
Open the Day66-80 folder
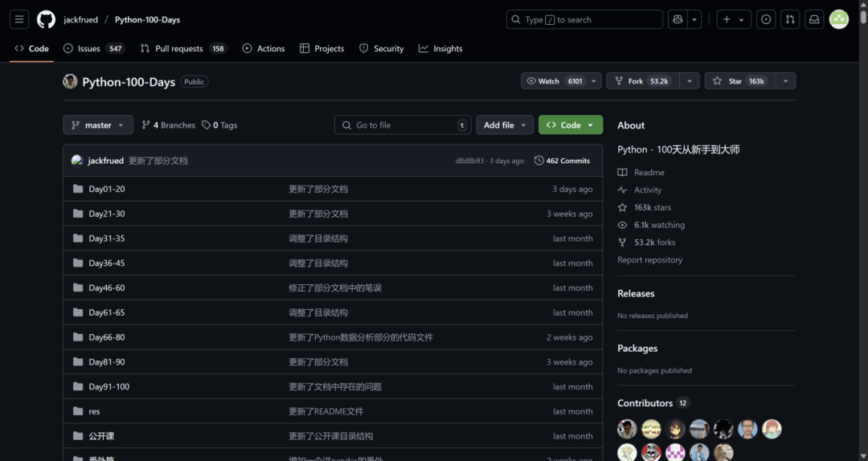click(107, 337)
